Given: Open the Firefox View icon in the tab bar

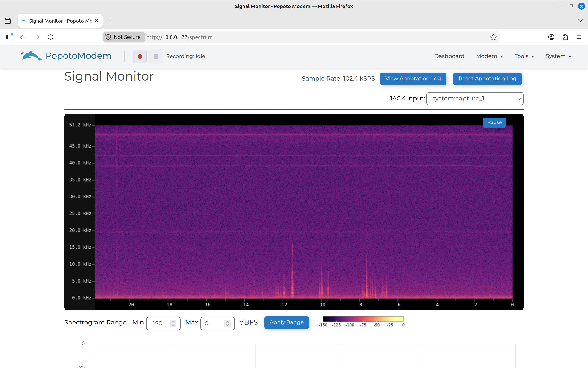Looking at the screenshot, I should [x=8, y=21].
